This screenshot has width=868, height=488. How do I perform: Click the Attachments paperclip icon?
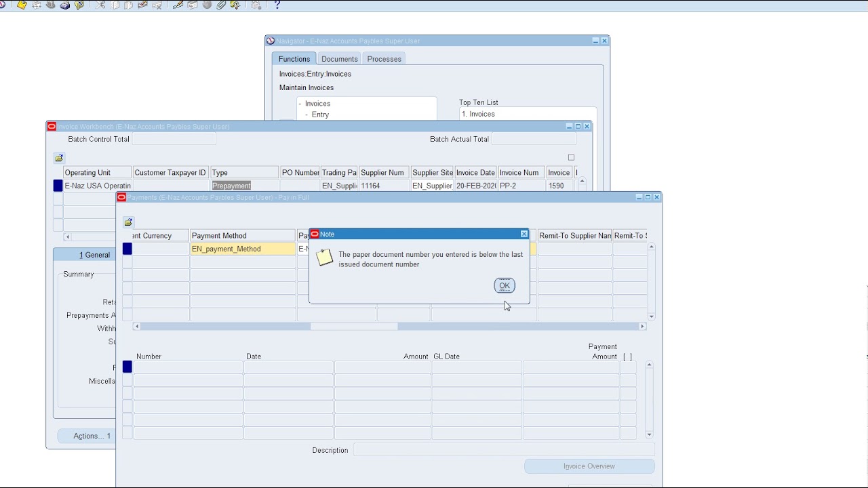point(220,5)
